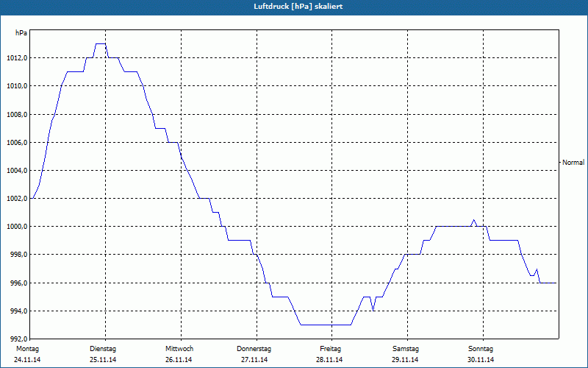Click the 'Normal' marker label
The image size is (588, 368).
pos(573,163)
